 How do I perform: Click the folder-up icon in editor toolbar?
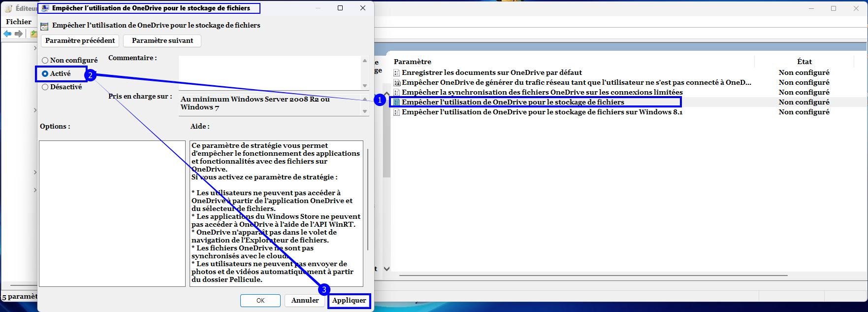tap(33, 34)
